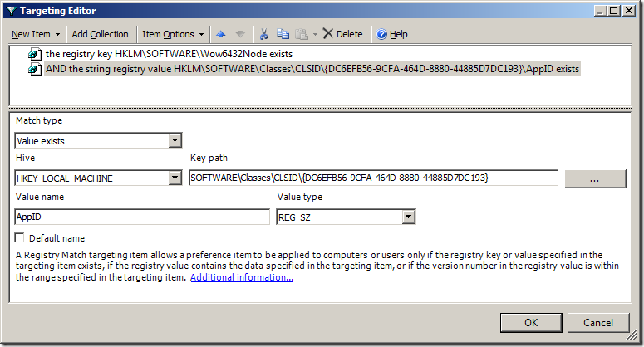The height and width of the screenshot is (347, 644).
Task: Enable the Default name checkbox
Action: 20,238
